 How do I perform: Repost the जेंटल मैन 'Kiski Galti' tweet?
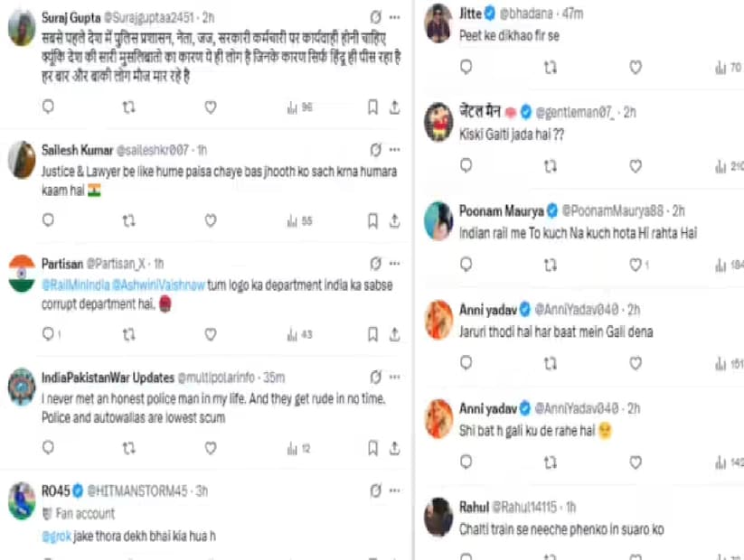click(x=551, y=166)
